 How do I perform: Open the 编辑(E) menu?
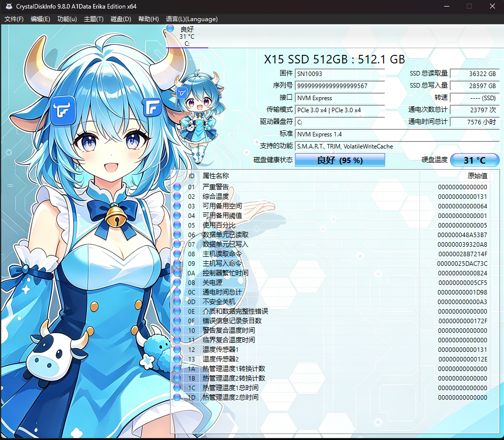click(40, 19)
